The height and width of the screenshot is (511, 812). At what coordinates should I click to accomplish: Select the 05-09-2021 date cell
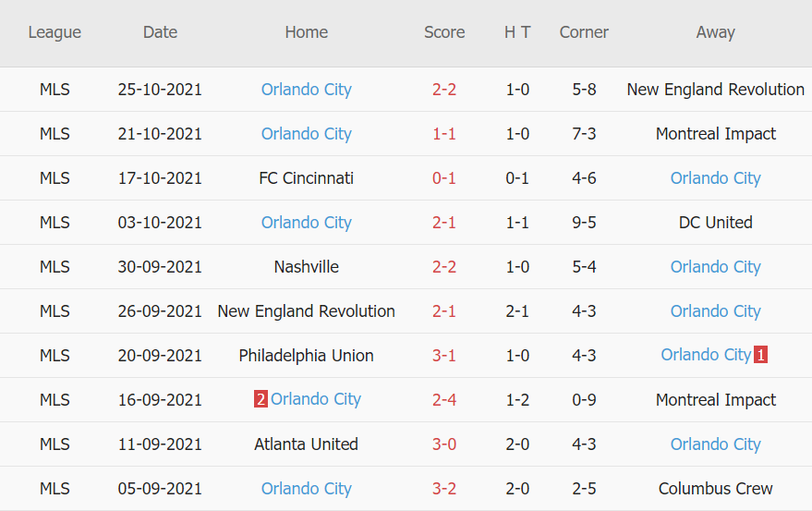[160, 489]
